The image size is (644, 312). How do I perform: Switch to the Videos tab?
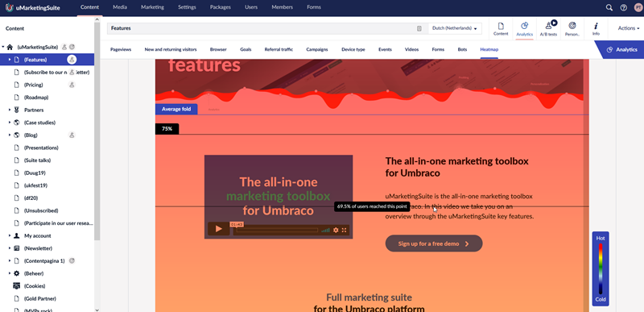411,49
